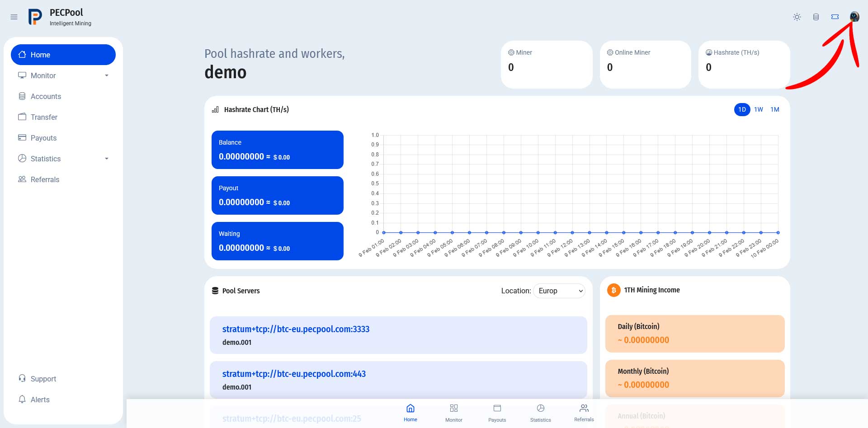The height and width of the screenshot is (428, 868).
Task: Open the hamburger menu icon
Action: 14,17
